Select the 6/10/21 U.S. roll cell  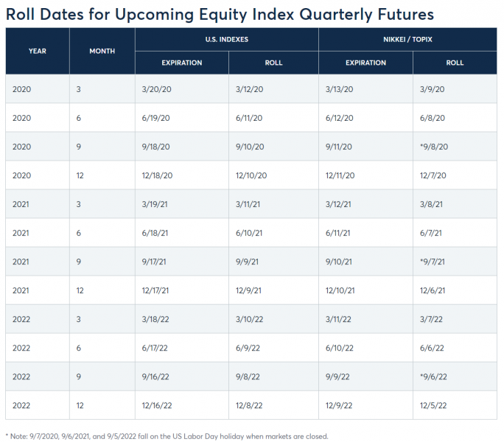pos(248,233)
